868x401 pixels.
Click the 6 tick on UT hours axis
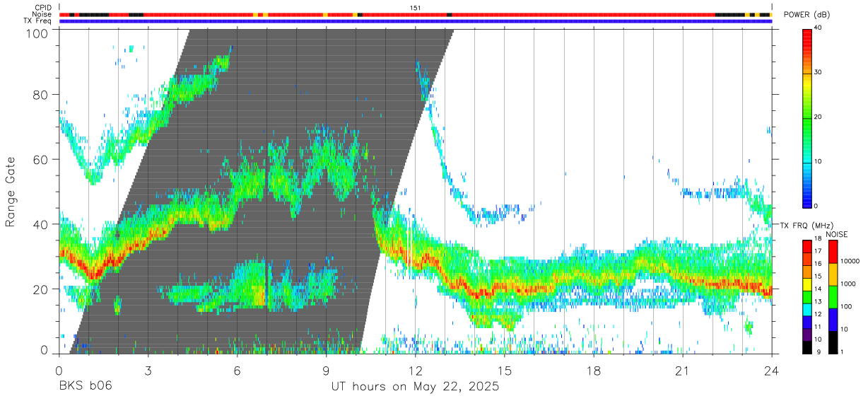coord(237,370)
